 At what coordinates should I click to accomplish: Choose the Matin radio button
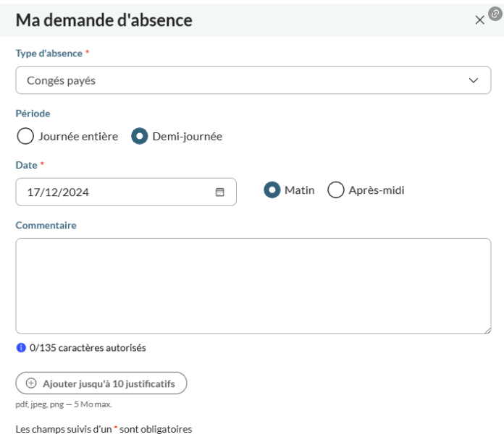tap(272, 190)
